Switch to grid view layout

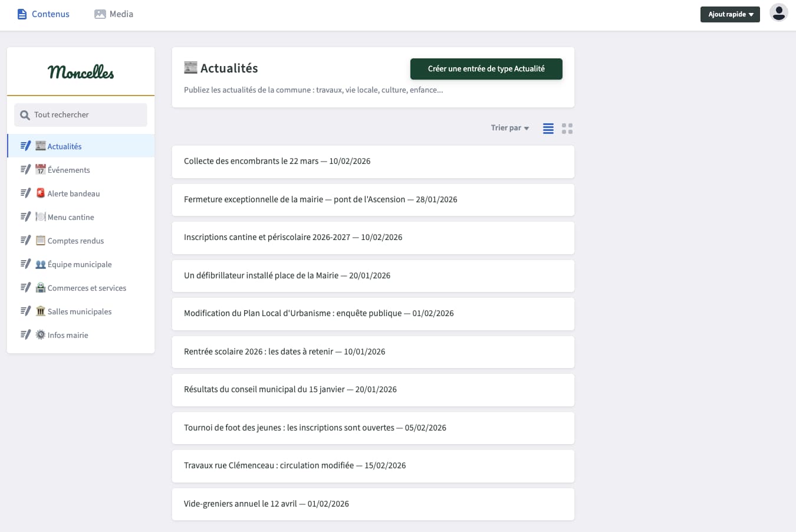pos(567,129)
